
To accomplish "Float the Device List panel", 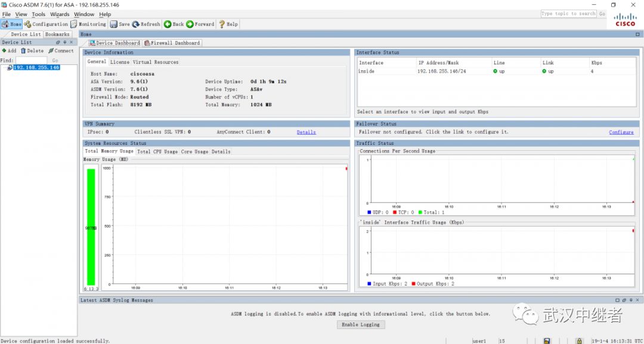I will point(58,42).
